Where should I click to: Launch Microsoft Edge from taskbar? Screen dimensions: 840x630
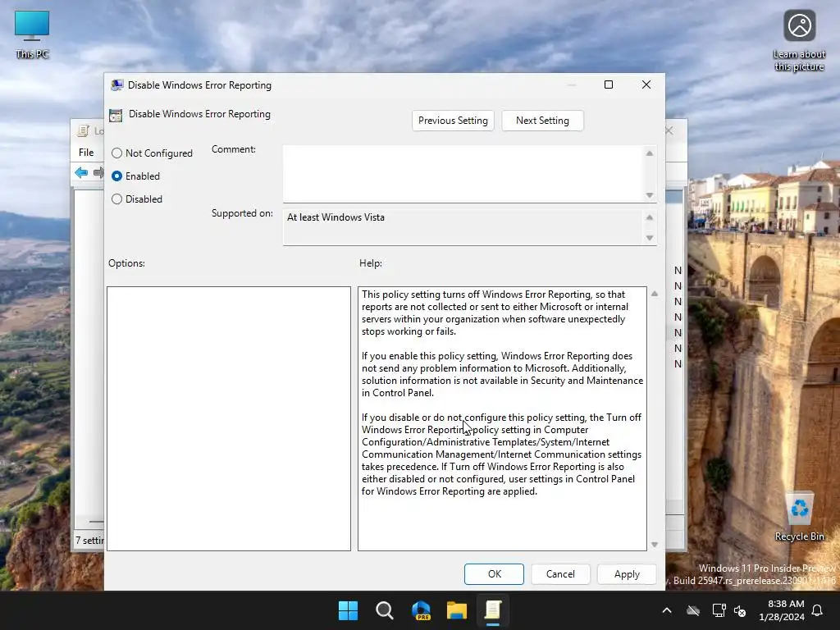click(x=421, y=610)
